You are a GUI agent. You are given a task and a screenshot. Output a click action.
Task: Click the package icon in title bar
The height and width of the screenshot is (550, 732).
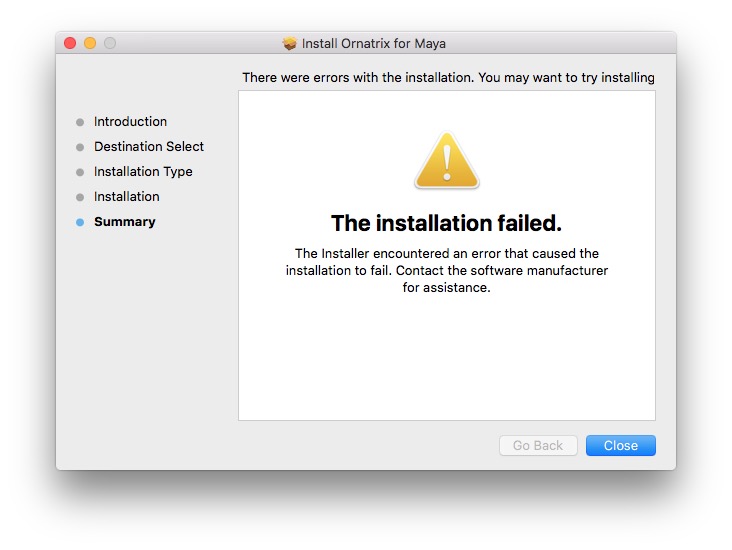[x=290, y=43]
